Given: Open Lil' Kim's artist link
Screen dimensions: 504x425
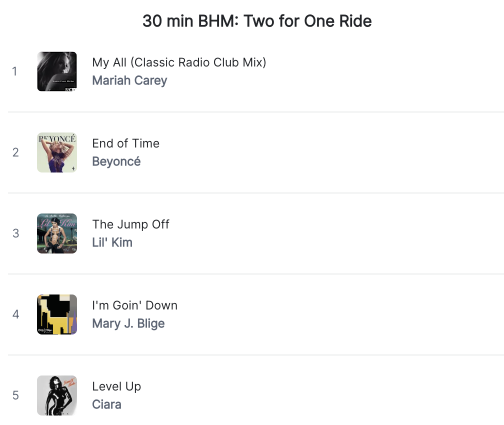Looking at the screenshot, I should pos(112,242).
